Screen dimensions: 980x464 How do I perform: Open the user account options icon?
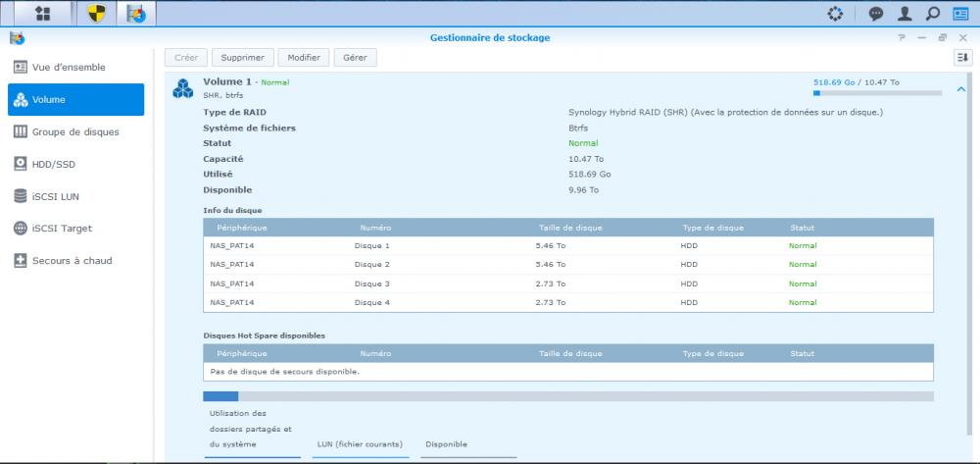pyautogui.click(x=905, y=14)
